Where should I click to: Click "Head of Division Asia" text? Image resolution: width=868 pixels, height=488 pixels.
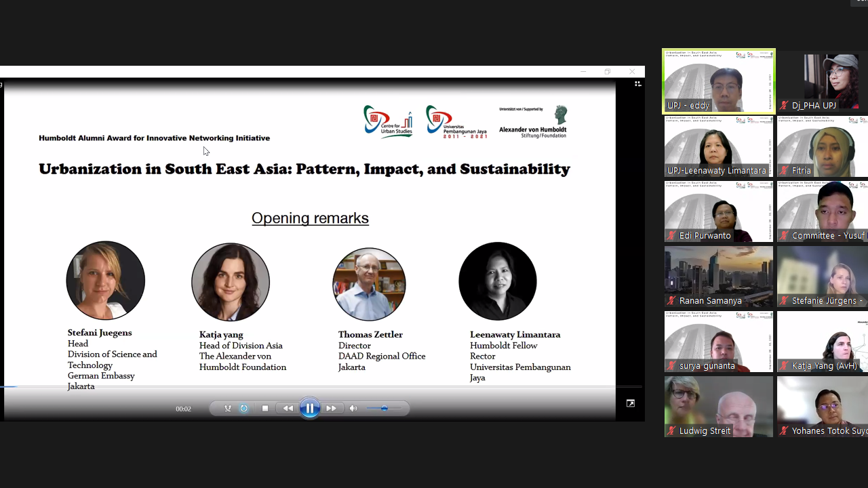pos(241,346)
